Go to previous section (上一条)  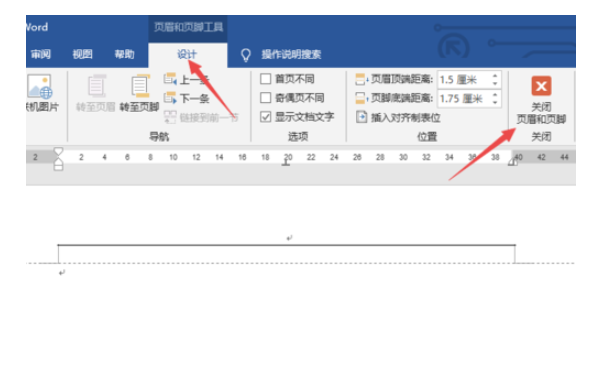[186, 80]
